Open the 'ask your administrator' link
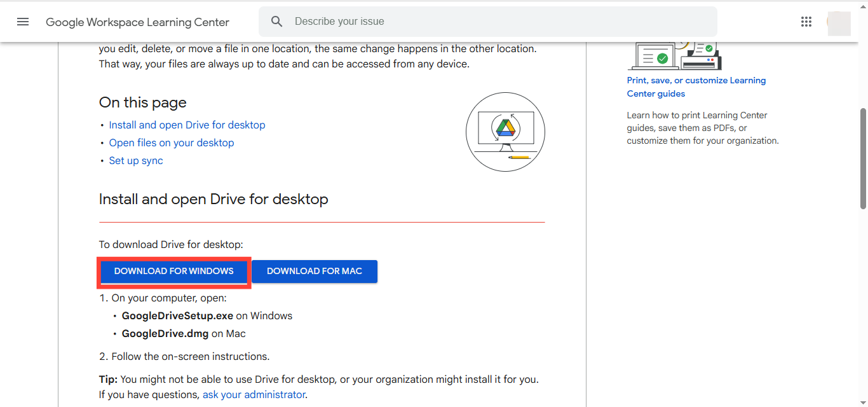Screen dimensions: 868x407 pos(254,395)
